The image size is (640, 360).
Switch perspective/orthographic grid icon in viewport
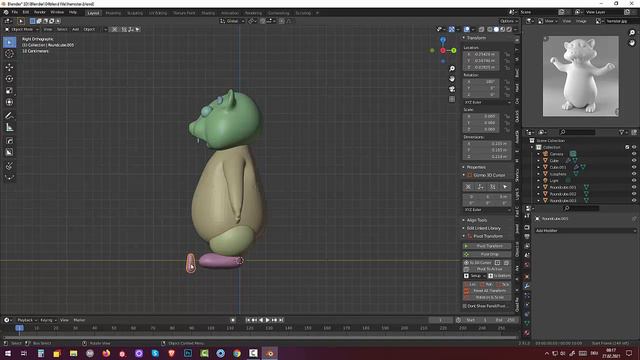[452, 99]
